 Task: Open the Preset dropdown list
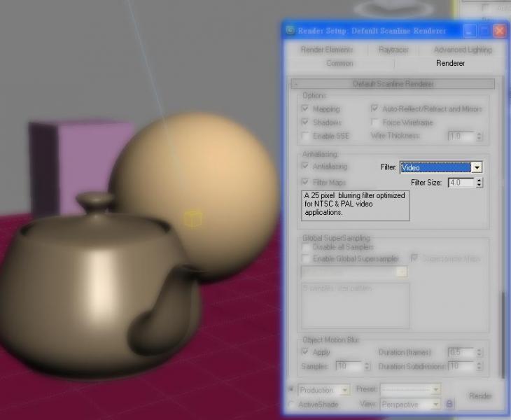pyautogui.click(x=435, y=389)
